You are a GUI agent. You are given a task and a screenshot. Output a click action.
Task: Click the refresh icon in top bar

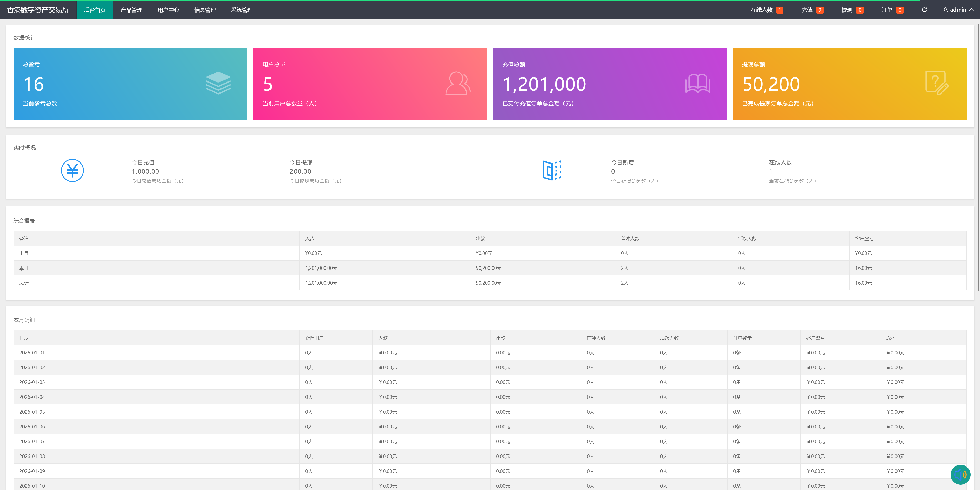click(x=924, y=10)
